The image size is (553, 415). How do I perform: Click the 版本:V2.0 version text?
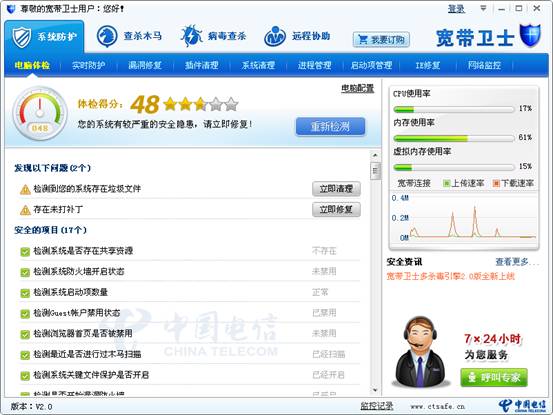click(31, 407)
